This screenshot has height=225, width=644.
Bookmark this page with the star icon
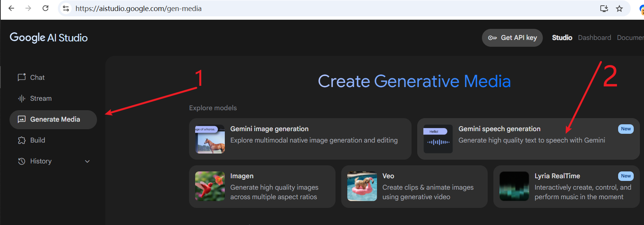[x=620, y=8]
